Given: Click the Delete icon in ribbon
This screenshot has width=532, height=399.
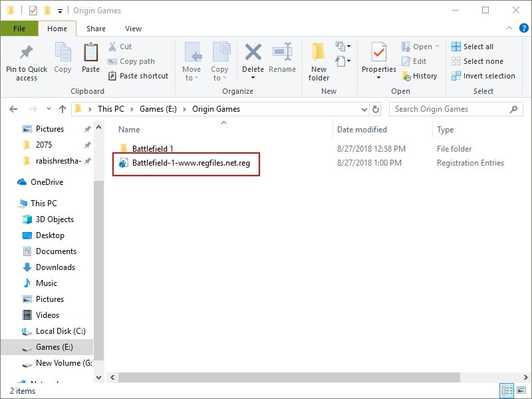Looking at the screenshot, I should click(253, 53).
